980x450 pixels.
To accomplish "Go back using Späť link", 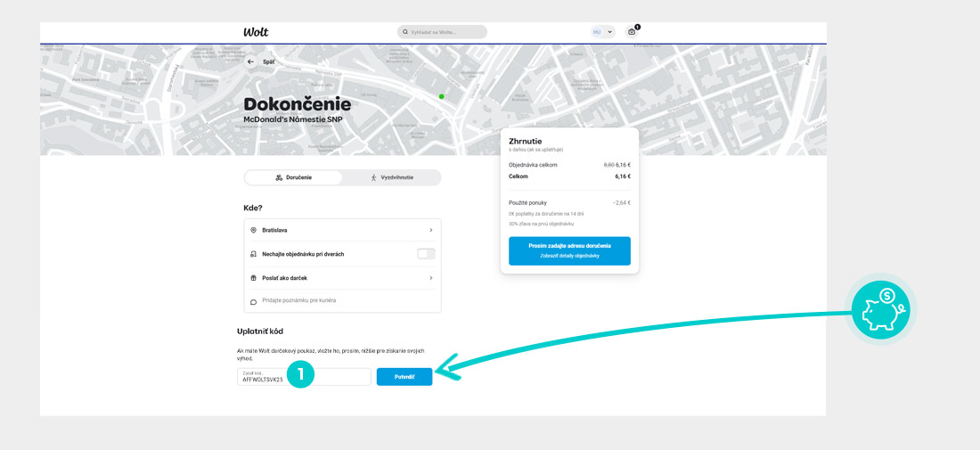I will [269, 61].
